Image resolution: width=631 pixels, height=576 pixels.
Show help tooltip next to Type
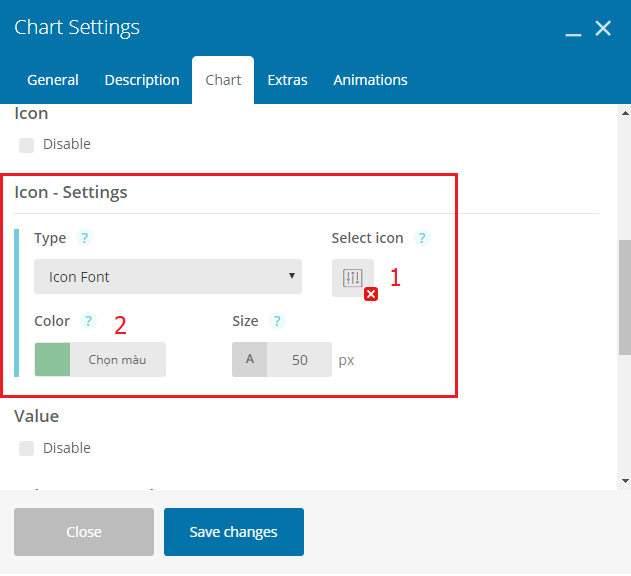coord(85,238)
